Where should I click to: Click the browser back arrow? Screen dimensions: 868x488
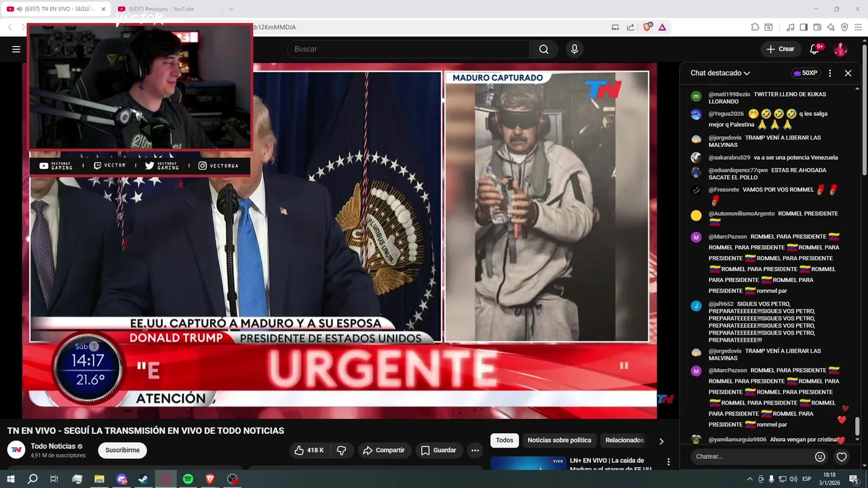[9, 27]
